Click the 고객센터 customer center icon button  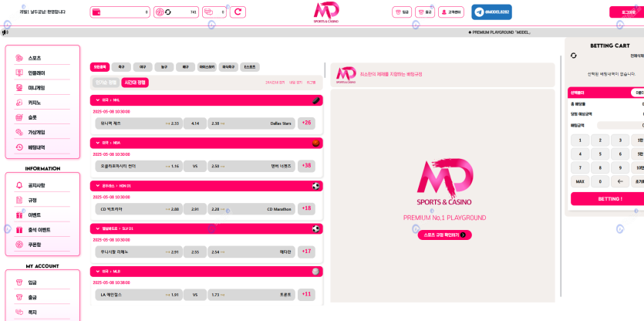tap(451, 12)
